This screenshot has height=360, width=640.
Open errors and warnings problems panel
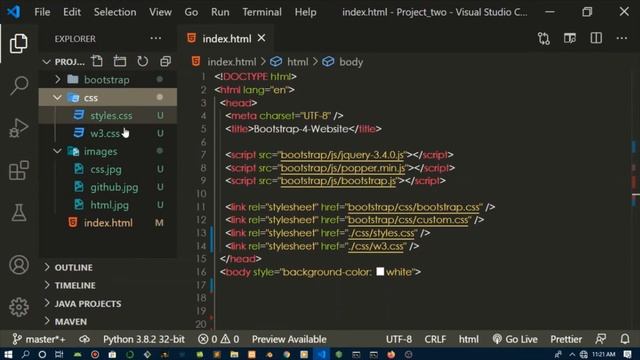point(218,339)
